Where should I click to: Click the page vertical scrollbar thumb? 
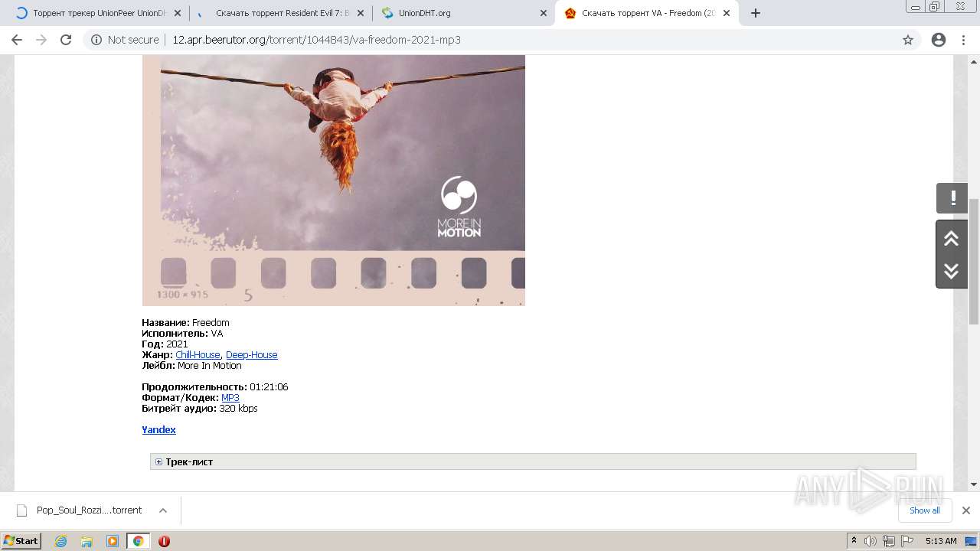click(974, 260)
